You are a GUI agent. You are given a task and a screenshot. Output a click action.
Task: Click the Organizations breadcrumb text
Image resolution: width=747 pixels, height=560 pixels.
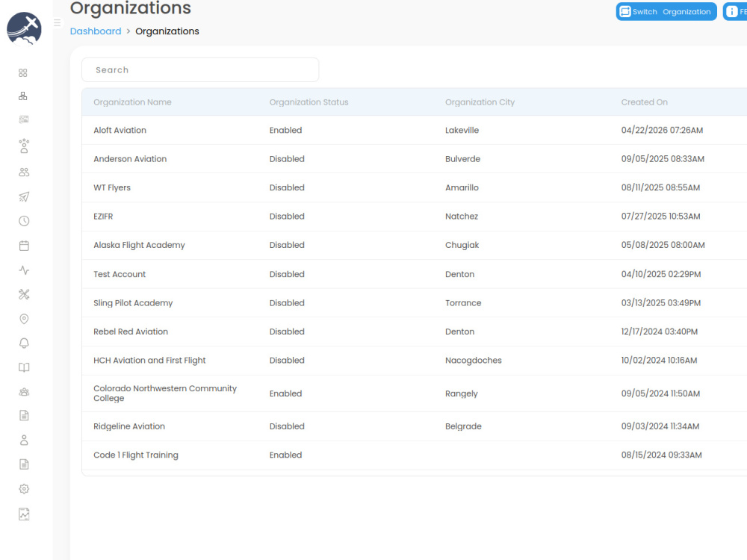click(x=167, y=31)
